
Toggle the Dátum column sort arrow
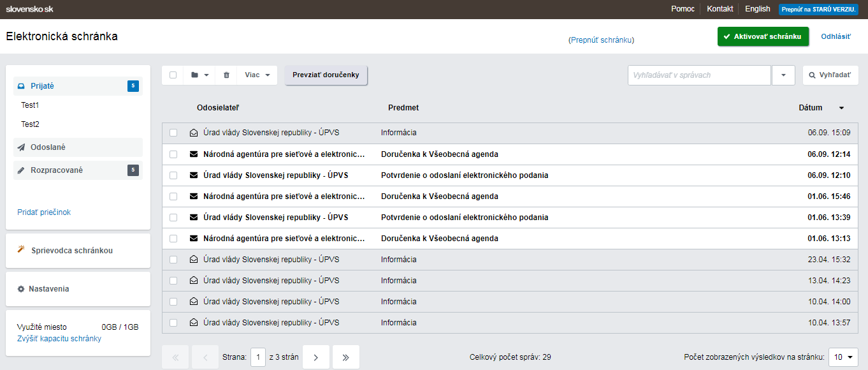(x=841, y=108)
